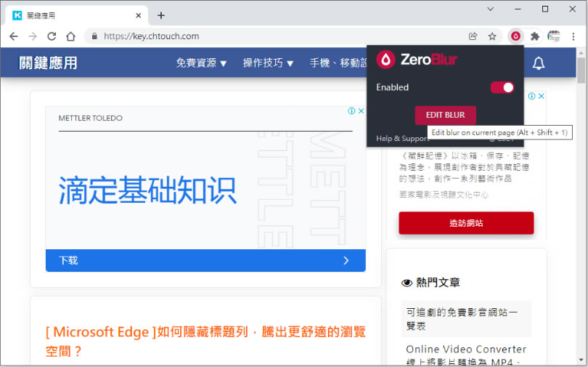
Task: Expand the 操作技巧 menu
Action: 268,62
